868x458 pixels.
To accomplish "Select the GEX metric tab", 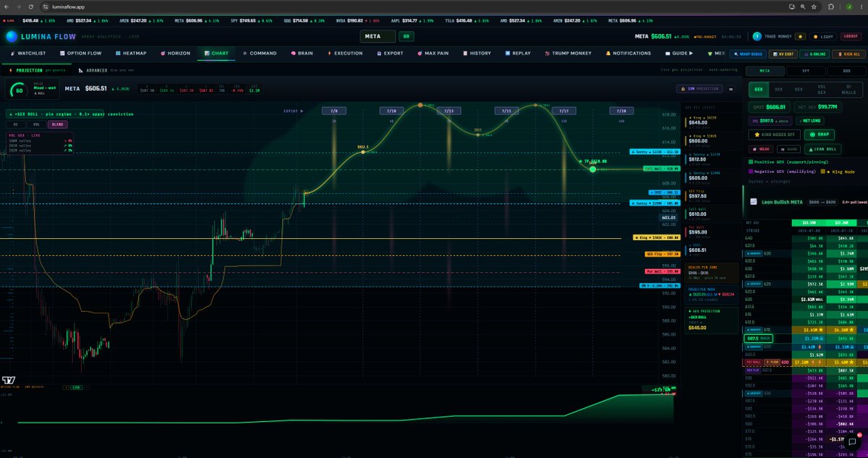I will [758, 89].
